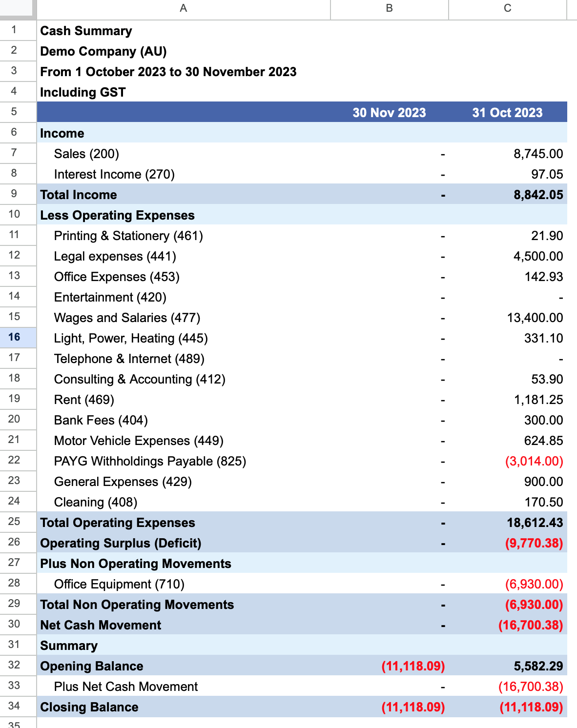Select Motor Vehicle Expenses value 624.85
The height and width of the screenshot is (728, 577).
(543, 441)
